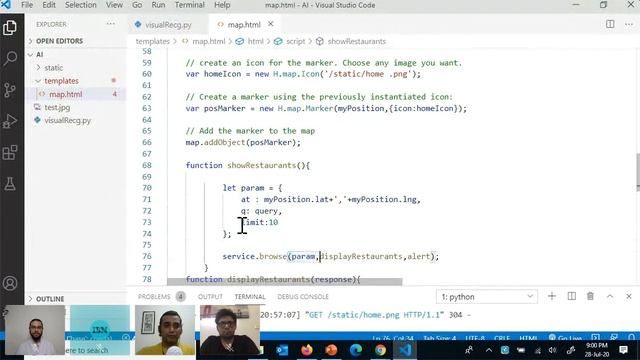Switch to the Debug Console tab
640x360 pixels.
tap(302, 297)
